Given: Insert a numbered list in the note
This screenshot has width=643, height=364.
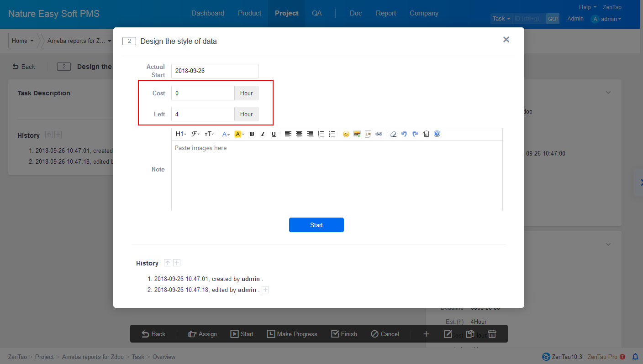Looking at the screenshot, I should (321, 134).
